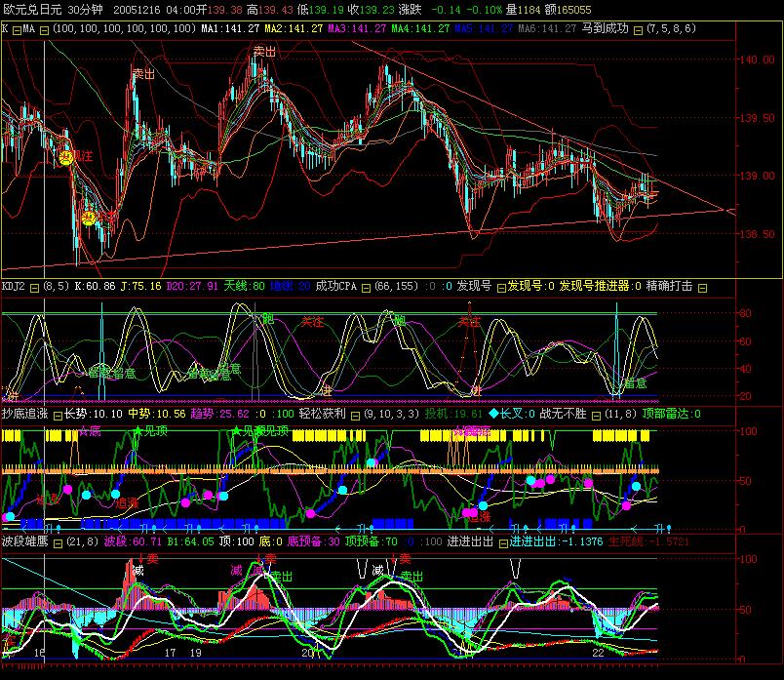Viewport: 784px width, 680px height.
Task: Click the 30分钟 period label
Action: tap(85, 10)
